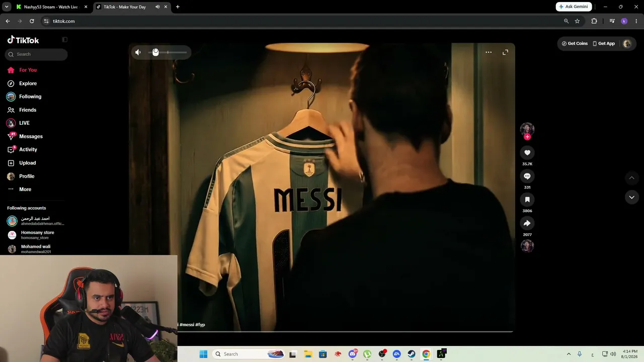This screenshot has width=644, height=362.
Task: Open the video creator's avatar
Action: [x=527, y=129]
